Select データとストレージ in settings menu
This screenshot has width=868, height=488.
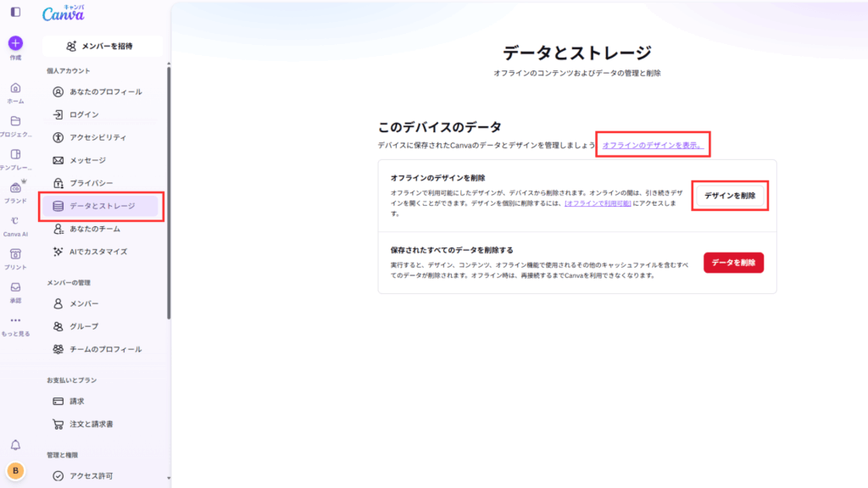102,206
